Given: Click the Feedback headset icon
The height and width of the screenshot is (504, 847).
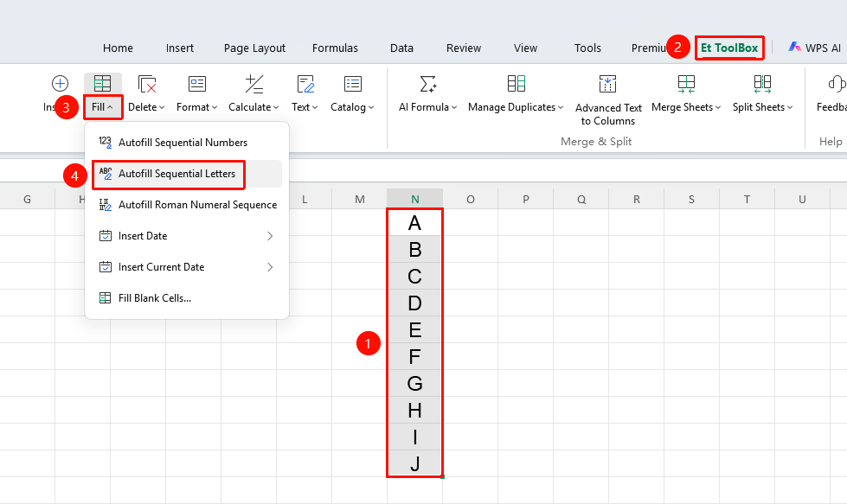Looking at the screenshot, I should [x=837, y=84].
